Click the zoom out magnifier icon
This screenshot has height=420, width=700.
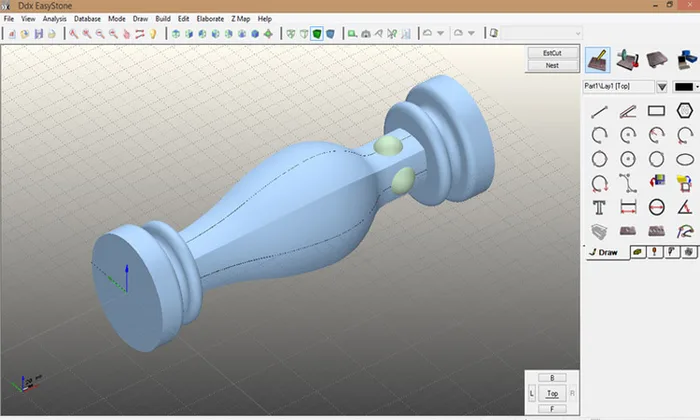[x=100, y=33]
